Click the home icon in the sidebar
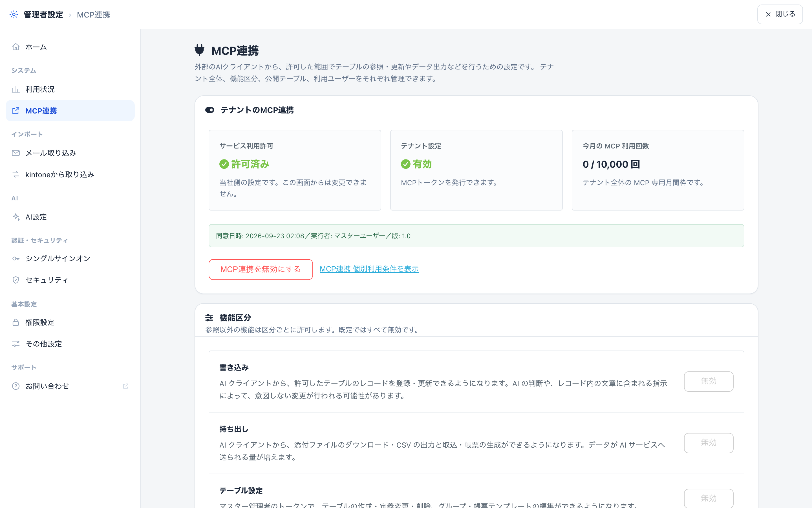 click(x=16, y=47)
